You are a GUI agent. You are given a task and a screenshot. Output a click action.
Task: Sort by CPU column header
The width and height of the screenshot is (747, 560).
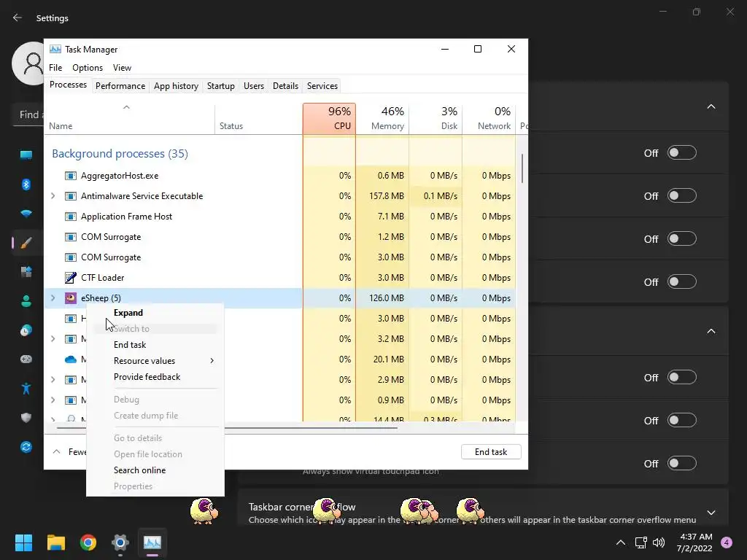tap(329, 119)
